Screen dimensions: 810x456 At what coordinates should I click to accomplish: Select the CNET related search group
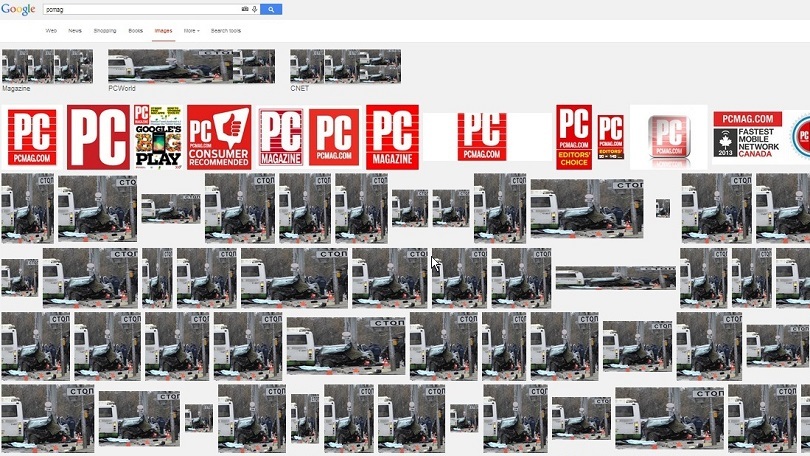tap(345, 67)
